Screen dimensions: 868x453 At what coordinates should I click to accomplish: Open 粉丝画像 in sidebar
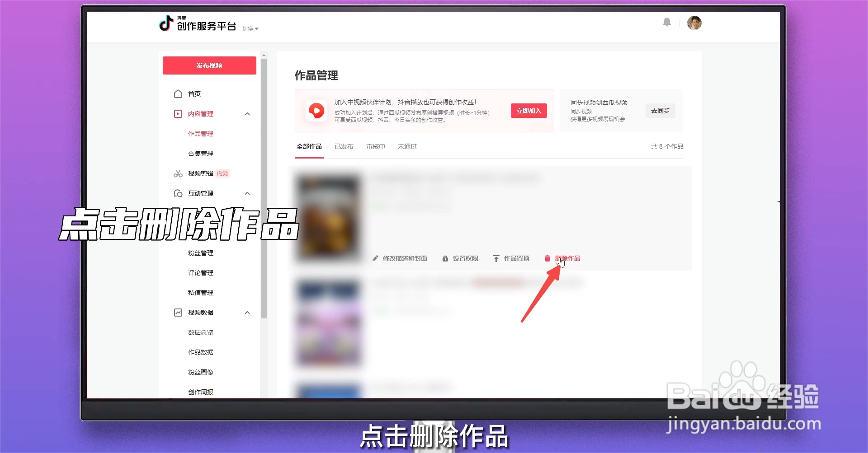click(201, 372)
